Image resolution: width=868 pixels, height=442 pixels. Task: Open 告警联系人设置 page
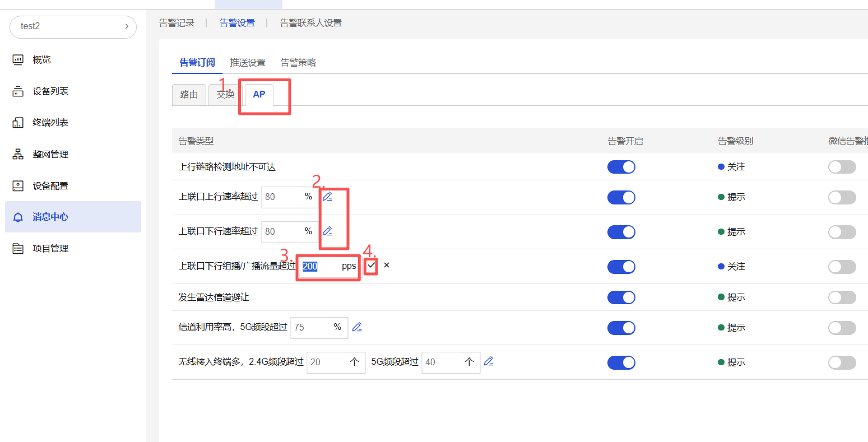[x=310, y=23]
